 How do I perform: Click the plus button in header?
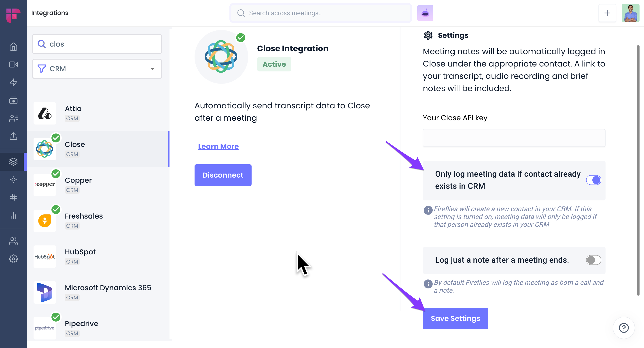click(x=607, y=13)
